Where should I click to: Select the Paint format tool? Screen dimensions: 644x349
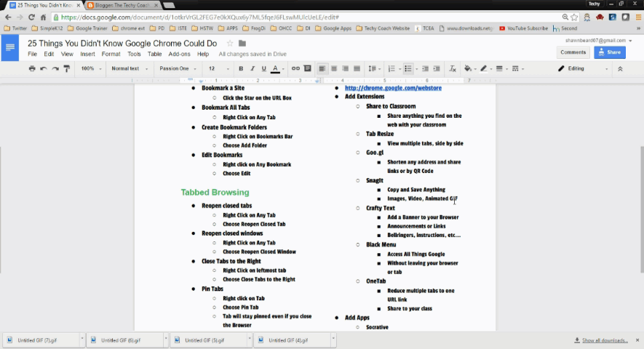tap(66, 68)
